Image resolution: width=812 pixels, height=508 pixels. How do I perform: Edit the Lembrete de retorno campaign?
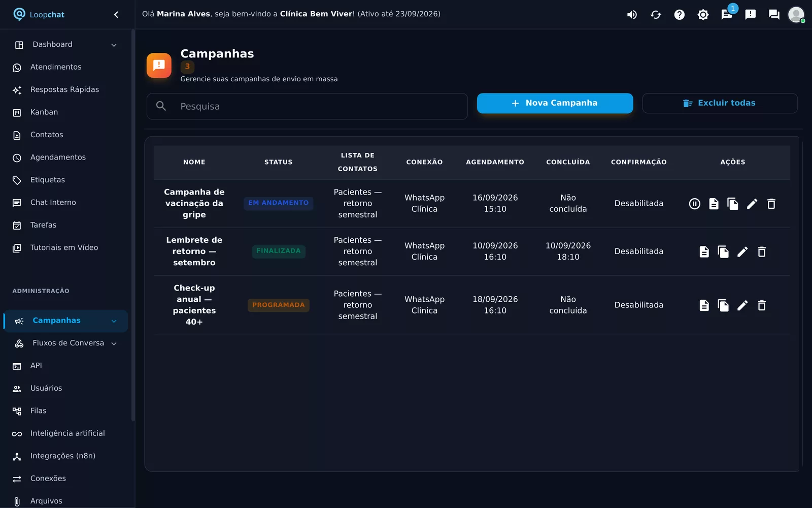click(742, 251)
